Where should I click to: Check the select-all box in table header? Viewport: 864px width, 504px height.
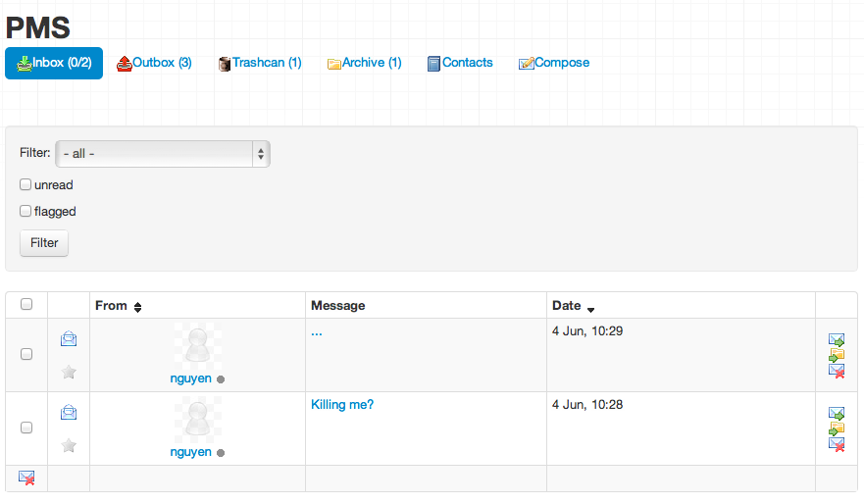(26, 304)
